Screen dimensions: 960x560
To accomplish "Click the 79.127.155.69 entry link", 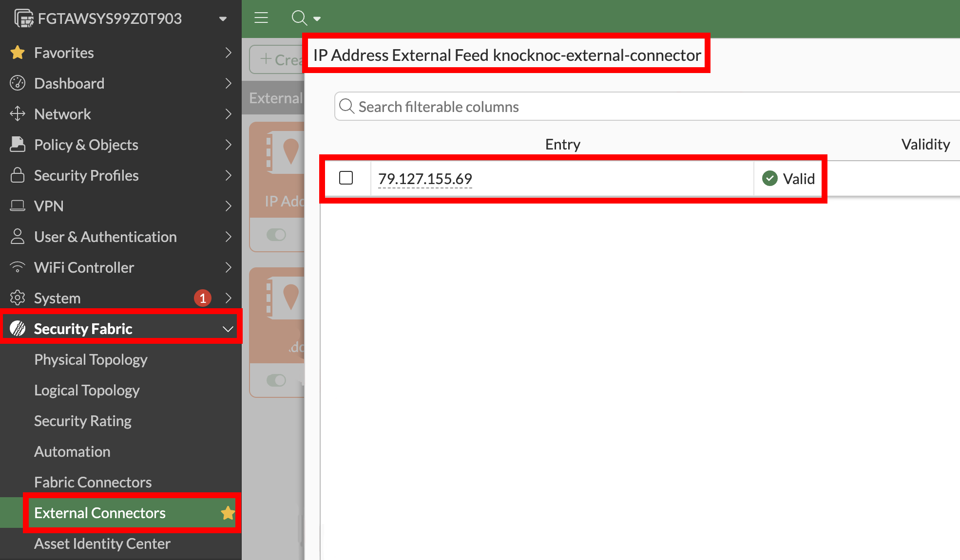I will [425, 179].
